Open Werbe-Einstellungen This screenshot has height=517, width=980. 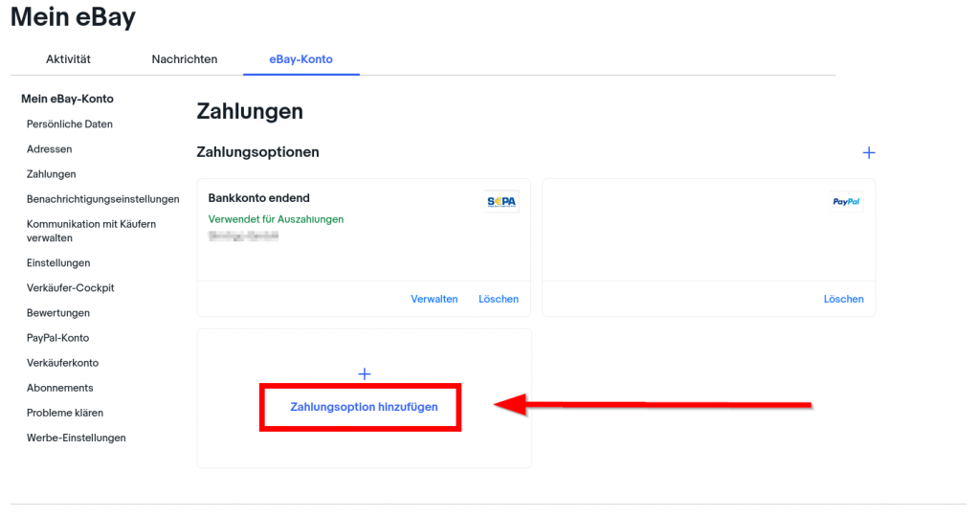[77, 438]
